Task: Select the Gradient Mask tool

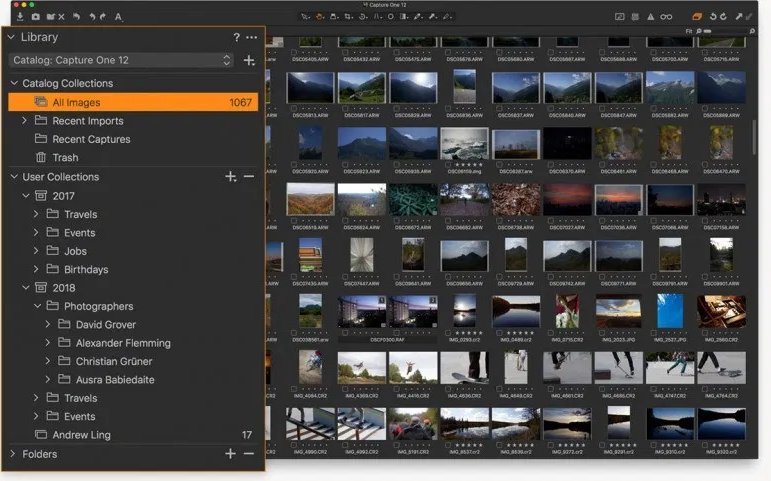Action: 404,17
